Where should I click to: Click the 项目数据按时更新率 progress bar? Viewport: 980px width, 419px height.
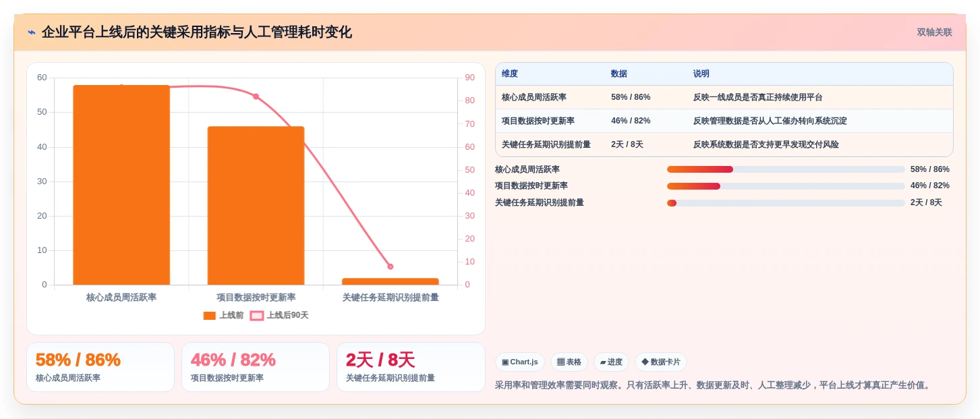(786, 186)
